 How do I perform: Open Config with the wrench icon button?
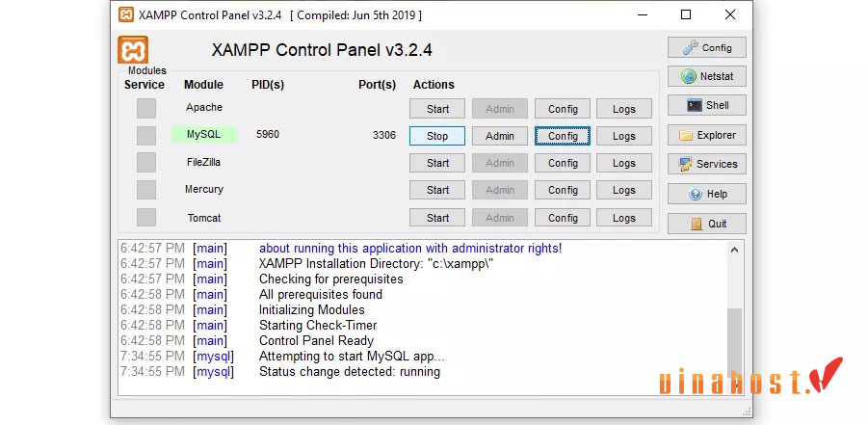pos(707,47)
